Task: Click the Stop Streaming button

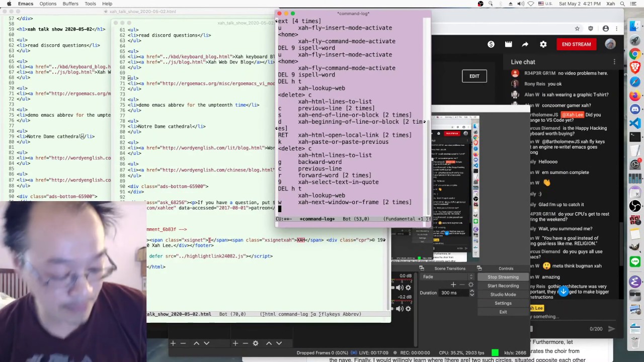Action: tap(503, 277)
